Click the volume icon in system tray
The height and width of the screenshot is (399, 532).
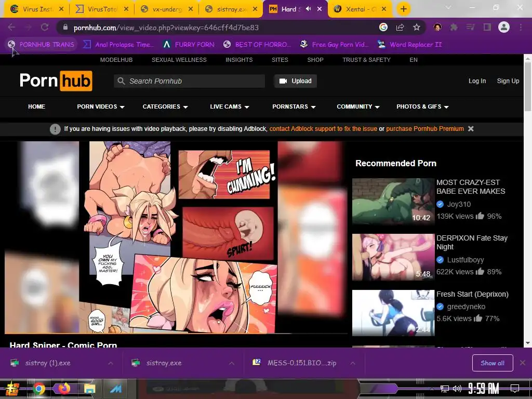pos(457,389)
